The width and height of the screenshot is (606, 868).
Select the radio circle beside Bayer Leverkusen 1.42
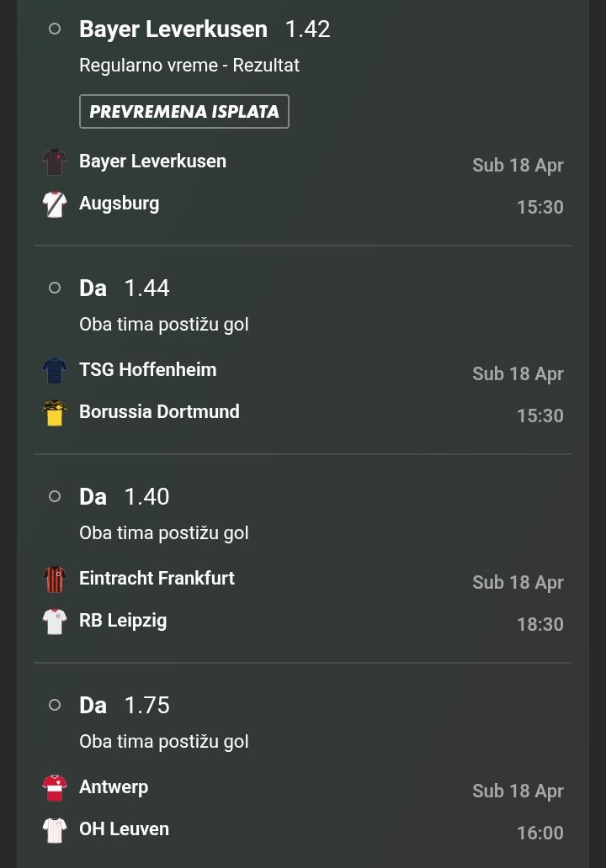(55, 29)
